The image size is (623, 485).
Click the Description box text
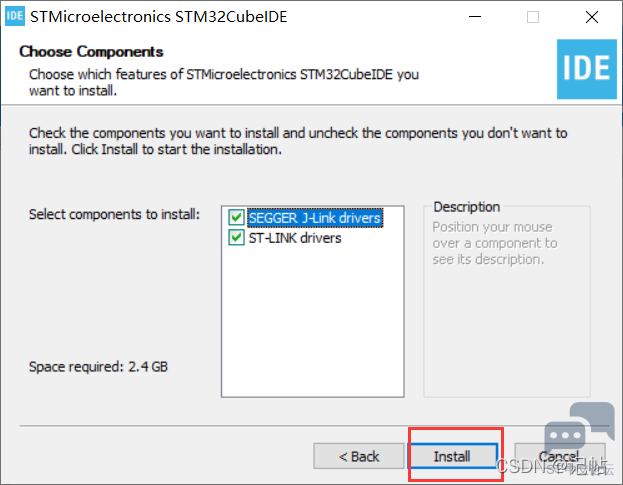(x=495, y=243)
